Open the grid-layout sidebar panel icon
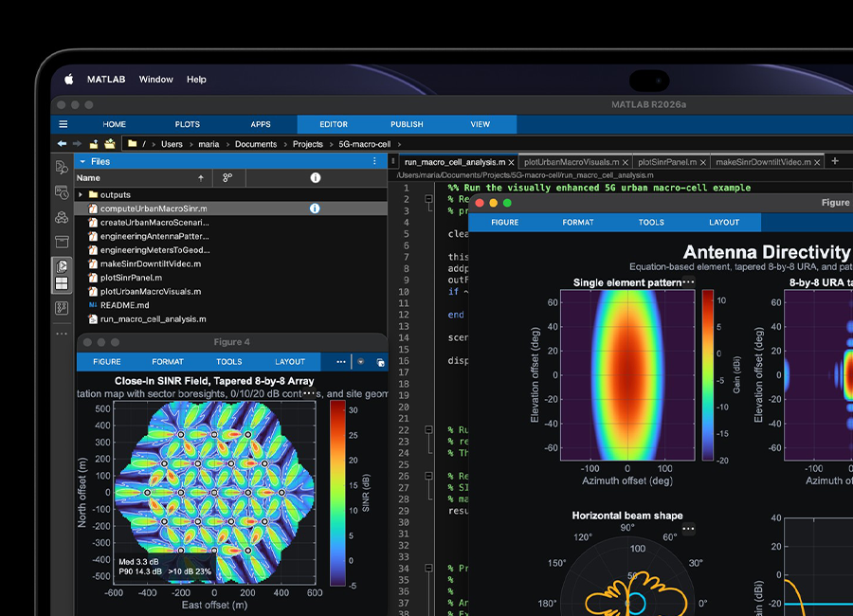 pyautogui.click(x=62, y=283)
